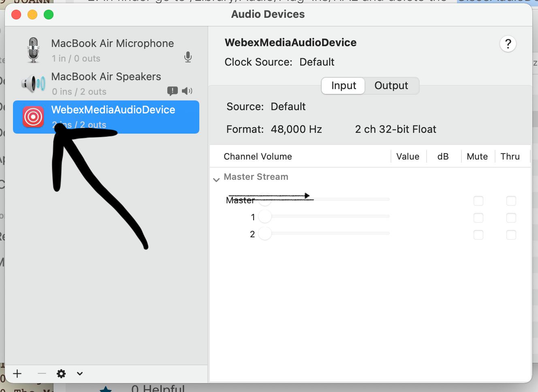The width and height of the screenshot is (538, 392).
Task: Click the Clock Source Default value
Action: pos(317,62)
